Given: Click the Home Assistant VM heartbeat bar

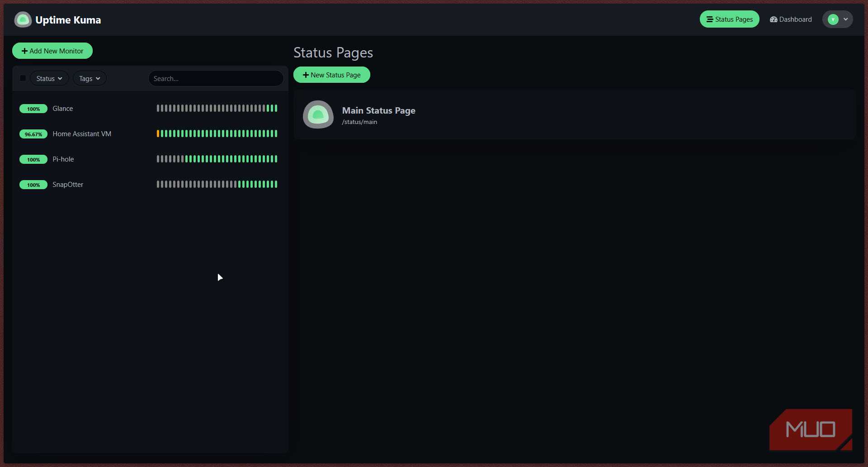Looking at the screenshot, I should pos(217,133).
